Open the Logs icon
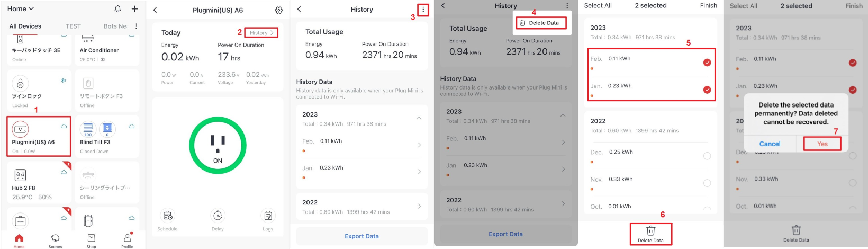The width and height of the screenshot is (868, 249). pos(268,216)
